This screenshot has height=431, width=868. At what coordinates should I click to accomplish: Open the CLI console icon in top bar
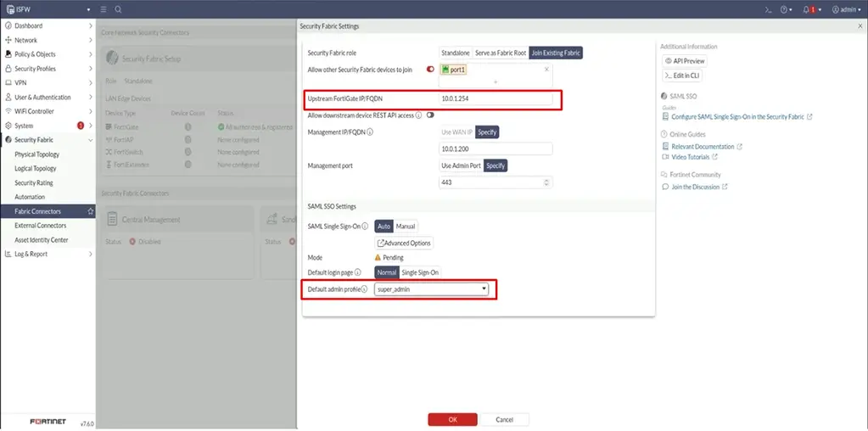(768, 9)
